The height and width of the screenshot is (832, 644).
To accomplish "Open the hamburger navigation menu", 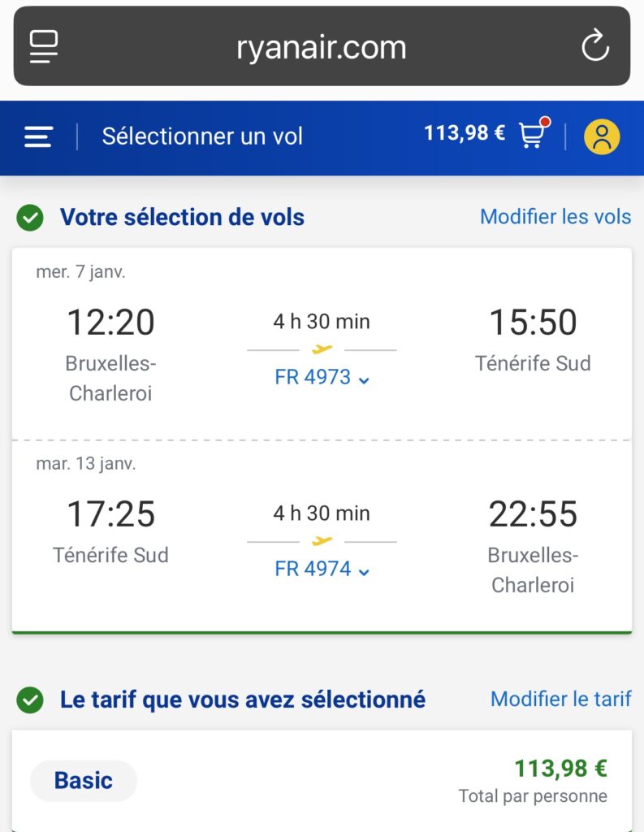I will (x=38, y=136).
